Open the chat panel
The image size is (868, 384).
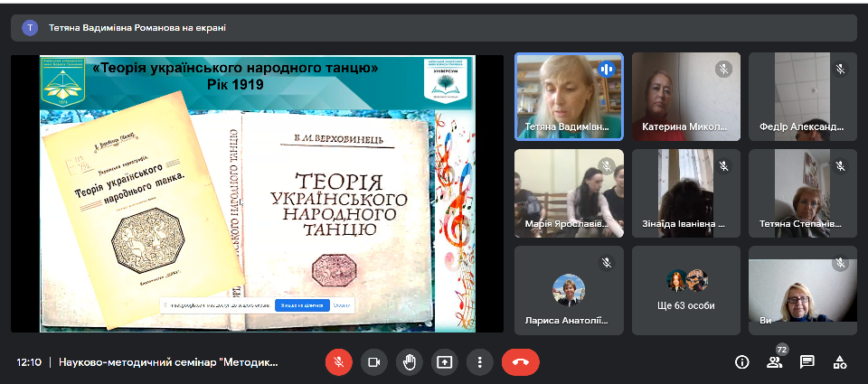click(x=807, y=362)
